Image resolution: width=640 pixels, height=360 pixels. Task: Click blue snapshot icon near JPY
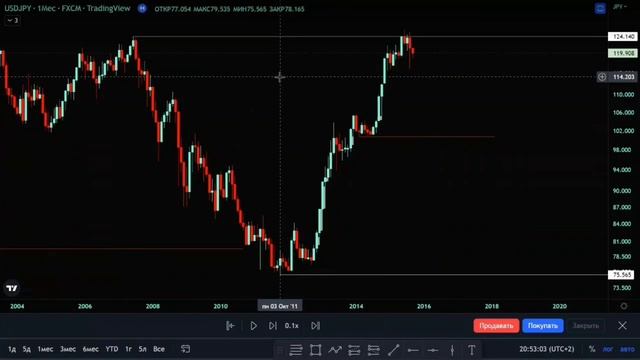pyautogui.click(x=600, y=8)
